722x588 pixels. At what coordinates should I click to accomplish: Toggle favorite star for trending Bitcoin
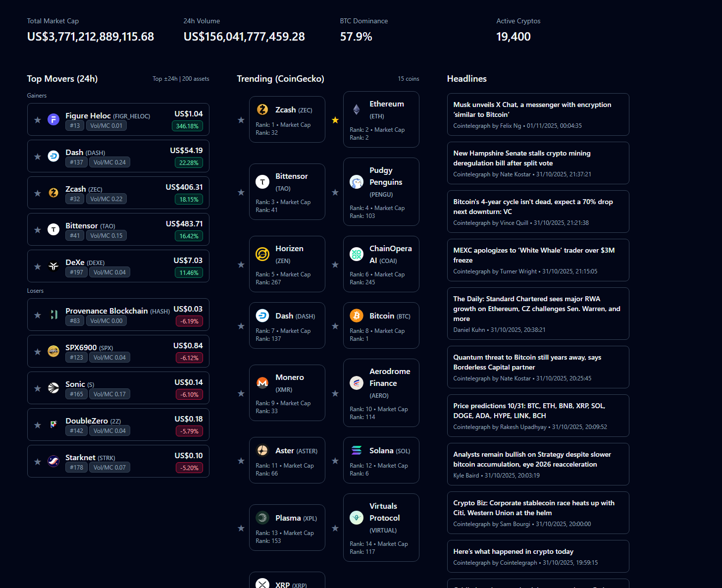tap(335, 326)
